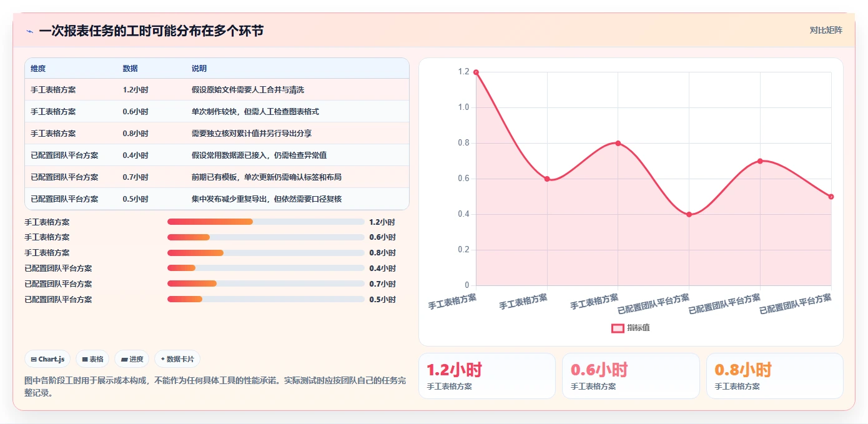The width and height of the screenshot is (868, 424).
Task: Click the 维度 column header
Action: point(38,69)
